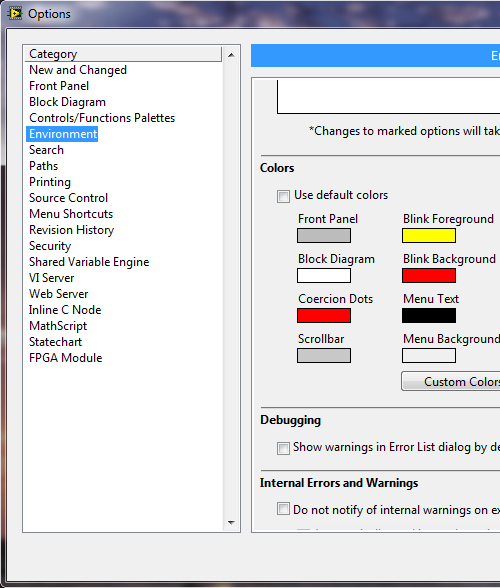Select the Source Control category
500x588 pixels.
pyautogui.click(x=68, y=198)
